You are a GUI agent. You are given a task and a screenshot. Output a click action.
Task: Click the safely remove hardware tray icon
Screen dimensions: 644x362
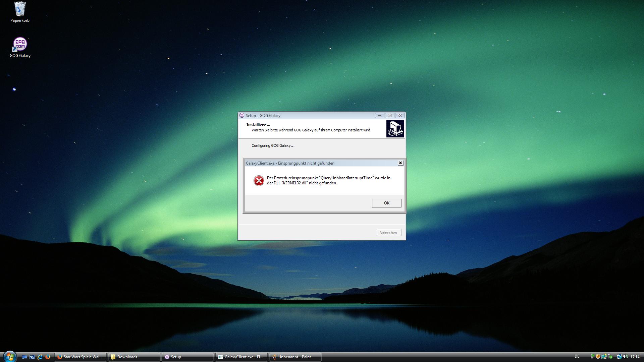tap(610, 357)
